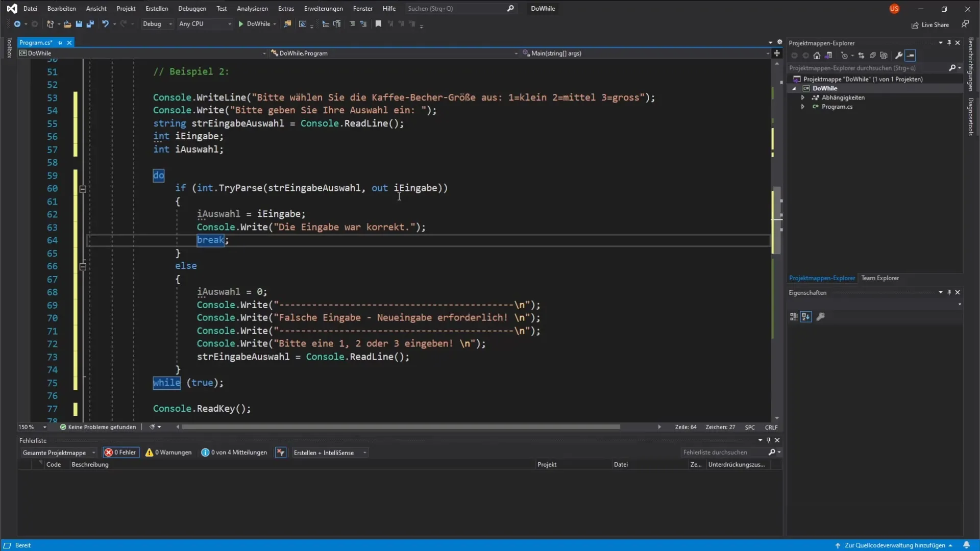
Task: Click the find in files icon
Action: (x=287, y=24)
